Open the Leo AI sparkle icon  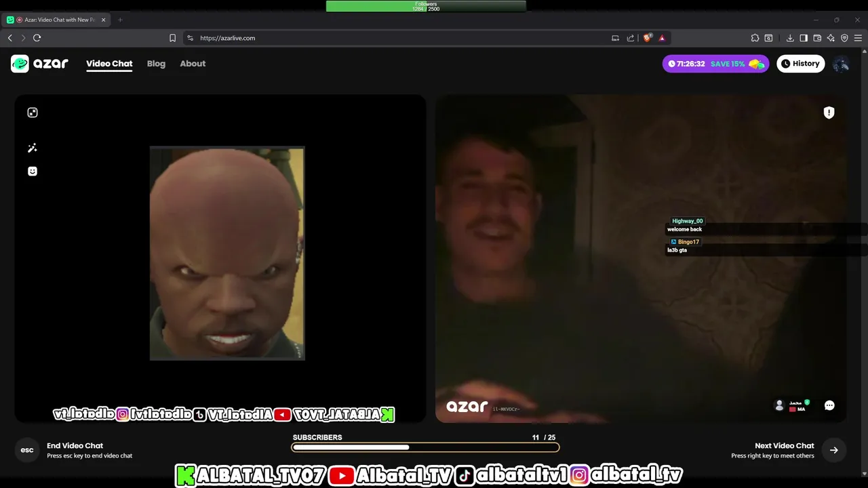pyautogui.click(x=831, y=38)
